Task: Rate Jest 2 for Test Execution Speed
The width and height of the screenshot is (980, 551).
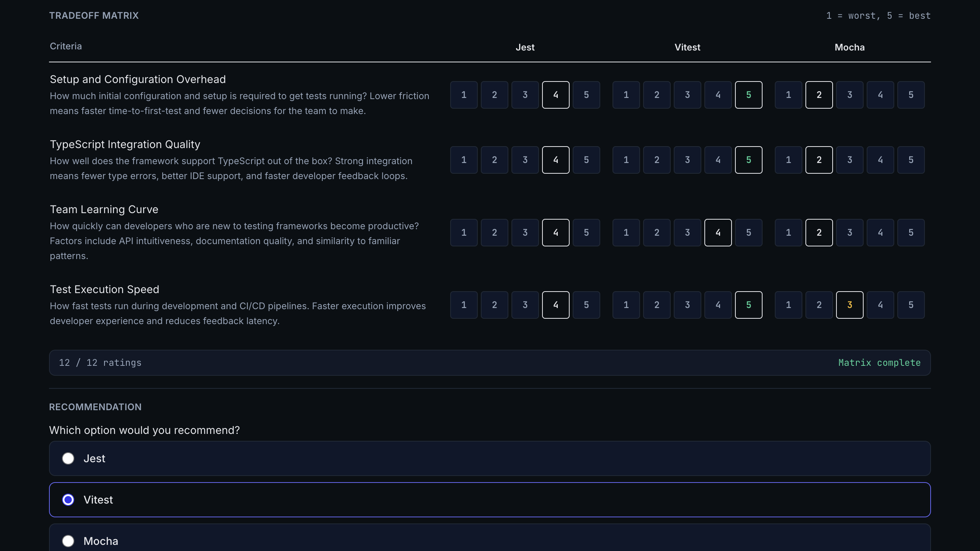Action: [x=495, y=305]
